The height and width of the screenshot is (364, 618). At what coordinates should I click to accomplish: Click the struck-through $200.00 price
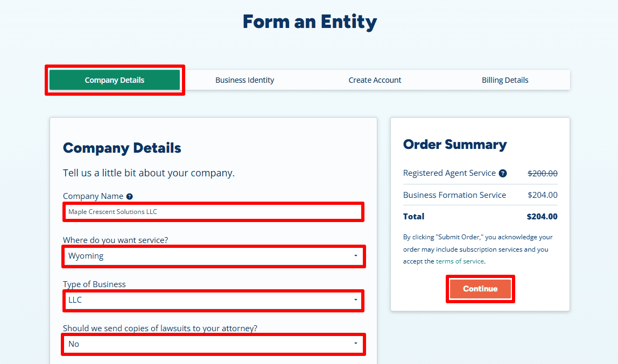click(543, 173)
